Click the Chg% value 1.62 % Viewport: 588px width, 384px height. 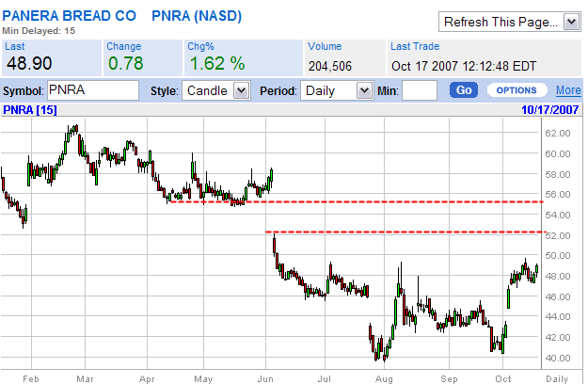pos(217,63)
